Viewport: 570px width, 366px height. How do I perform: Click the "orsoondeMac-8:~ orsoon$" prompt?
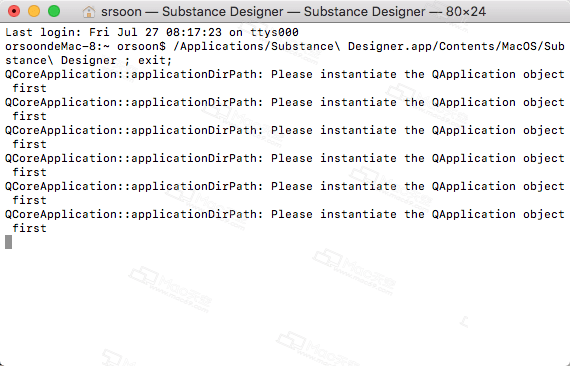(85, 47)
